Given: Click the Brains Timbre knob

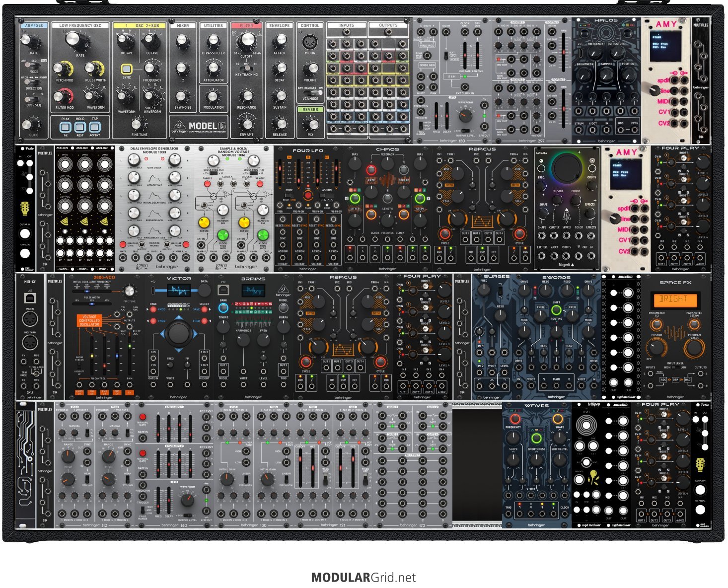Looking at the screenshot, I should point(223,326).
